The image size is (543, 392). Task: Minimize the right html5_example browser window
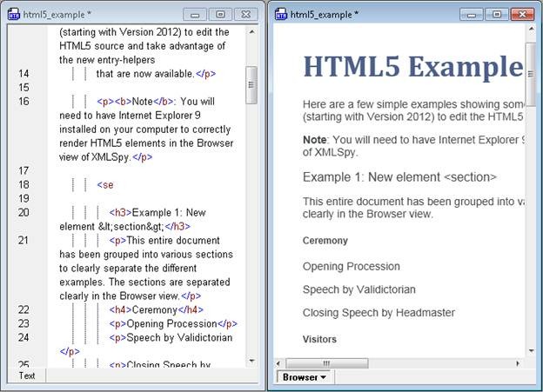[x=473, y=15]
